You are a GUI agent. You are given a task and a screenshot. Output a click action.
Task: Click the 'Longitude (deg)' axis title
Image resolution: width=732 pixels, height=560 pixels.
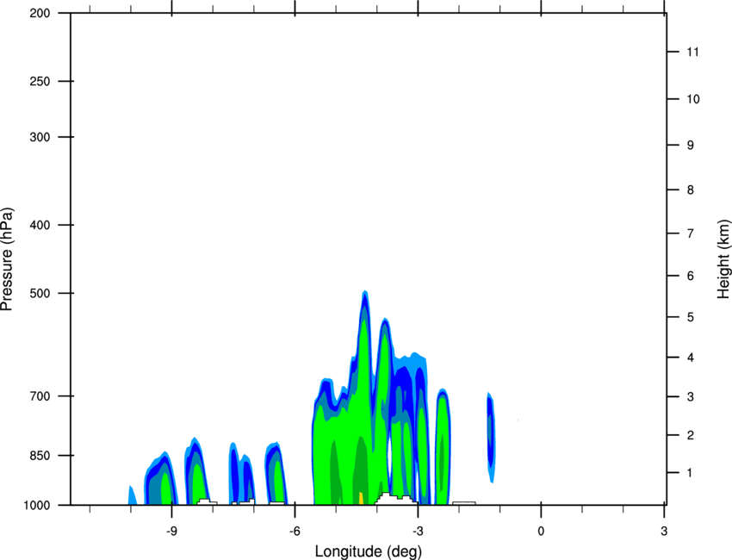[369, 551]
